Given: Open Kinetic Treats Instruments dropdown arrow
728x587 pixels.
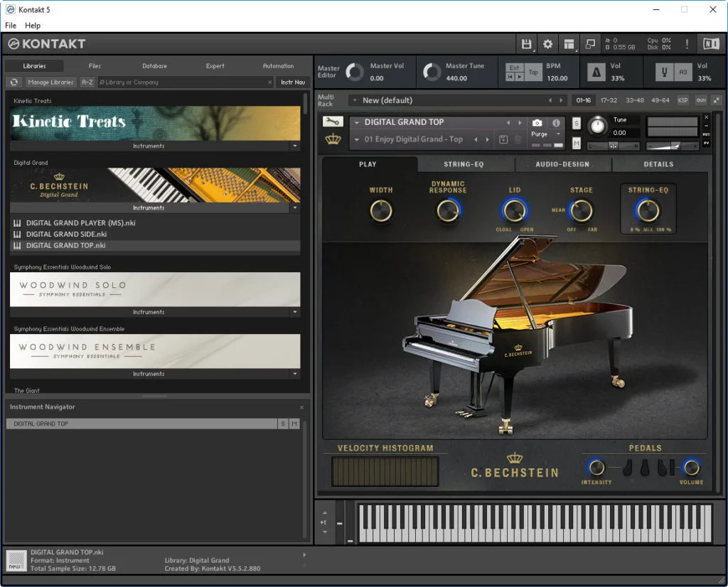Looking at the screenshot, I should point(295,146).
